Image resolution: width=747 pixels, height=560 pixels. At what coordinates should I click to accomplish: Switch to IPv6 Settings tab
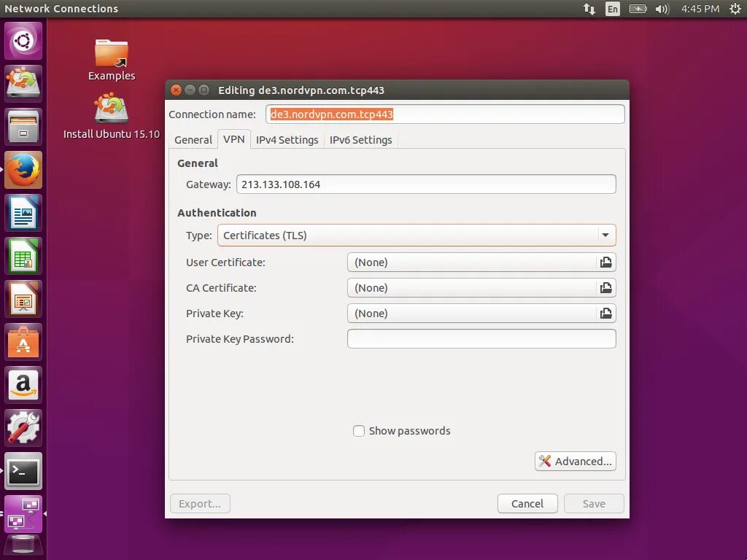[360, 140]
